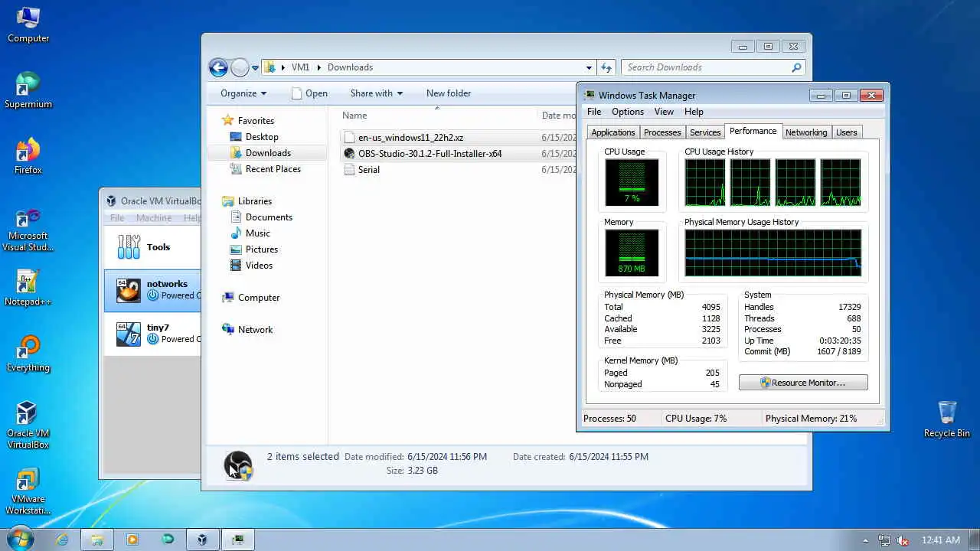Screen dimensions: 980x551
Task: Click the Resource Monitor button
Action: [x=803, y=383]
